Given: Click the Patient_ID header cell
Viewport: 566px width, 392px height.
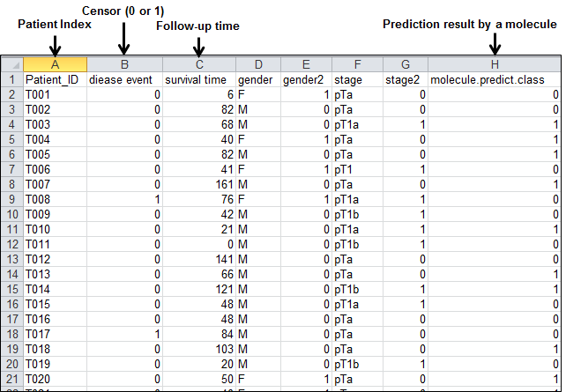Looking at the screenshot, I should [55, 79].
